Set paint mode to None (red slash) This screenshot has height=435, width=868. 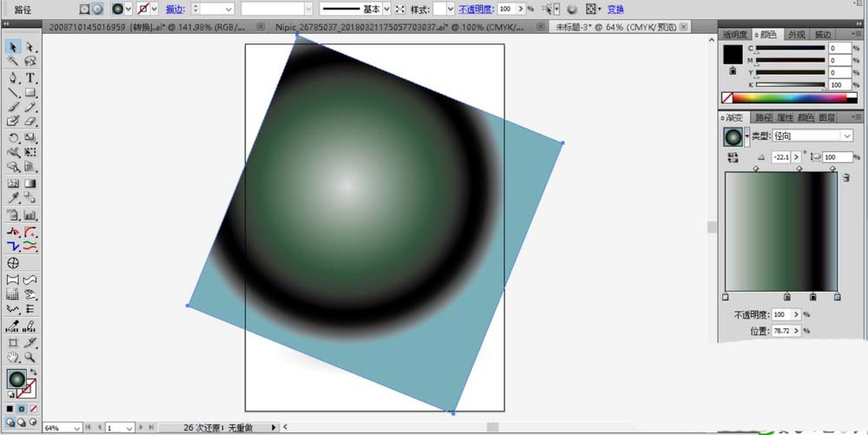tap(33, 408)
